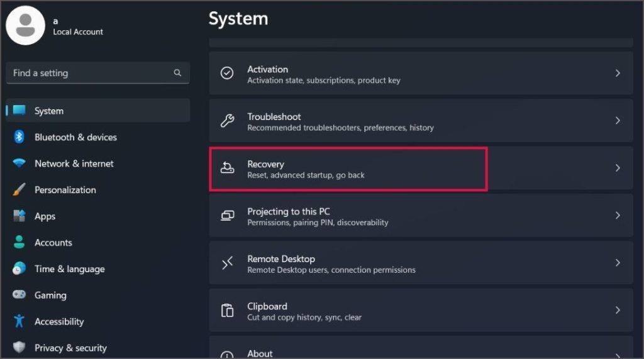Click the Bluetooth icon in sidebar
This screenshot has width=644, height=359.
[19, 136]
